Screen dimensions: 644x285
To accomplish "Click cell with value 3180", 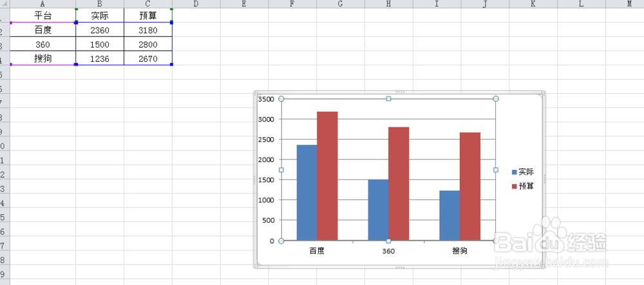I will pyautogui.click(x=148, y=30).
